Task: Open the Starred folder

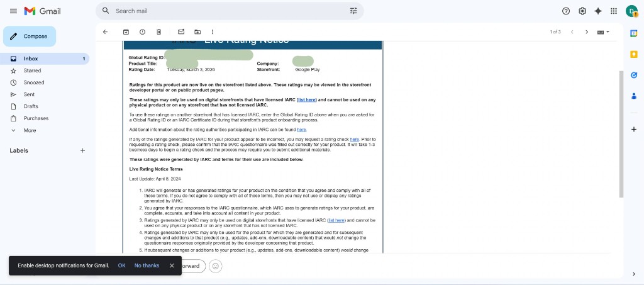Action: tap(32, 70)
